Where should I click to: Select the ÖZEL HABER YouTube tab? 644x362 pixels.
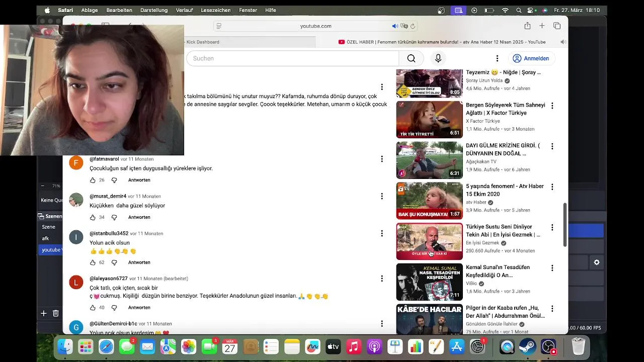pos(443,42)
